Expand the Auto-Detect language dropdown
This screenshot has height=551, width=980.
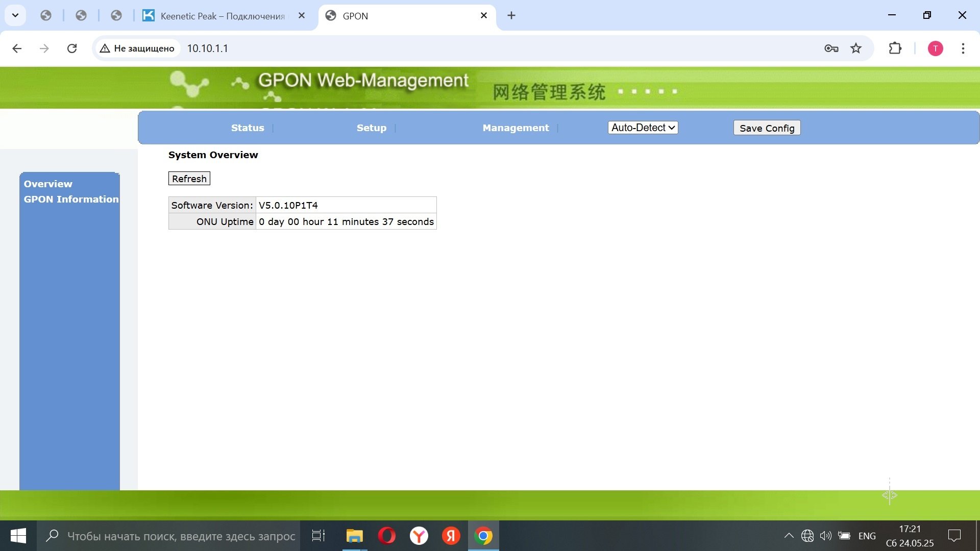point(643,128)
